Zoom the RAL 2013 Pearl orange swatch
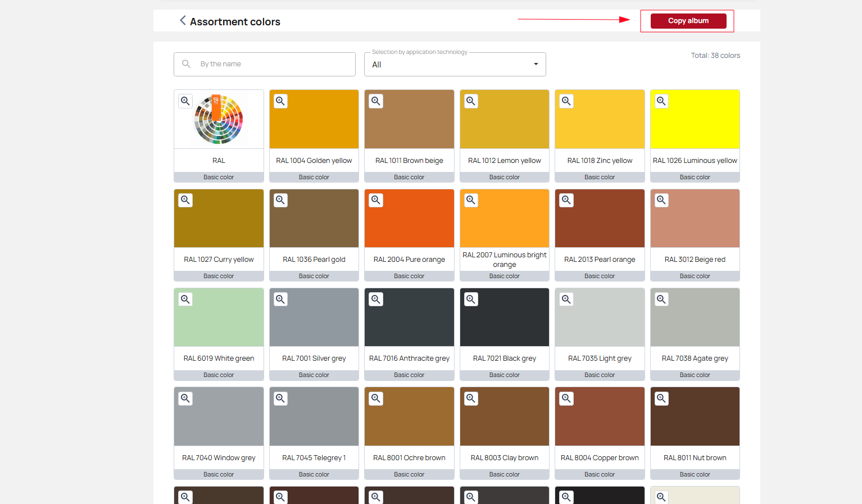The image size is (862, 504). pos(566,200)
